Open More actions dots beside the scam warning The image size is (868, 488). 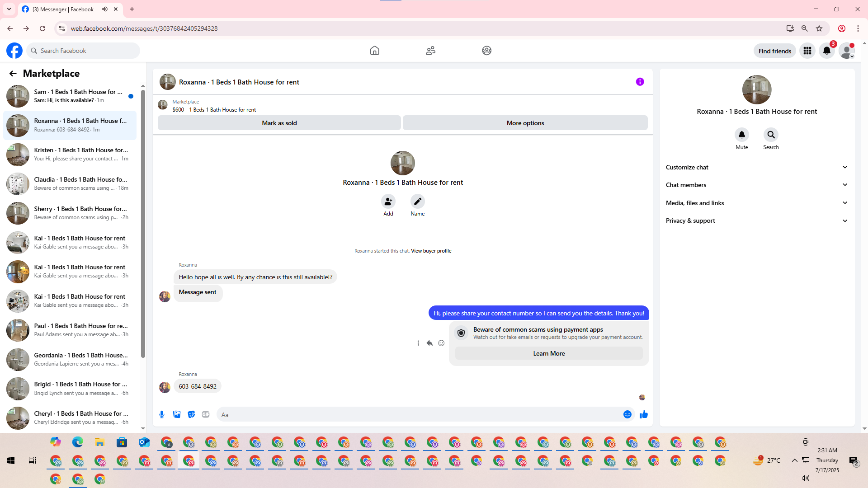(418, 343)
